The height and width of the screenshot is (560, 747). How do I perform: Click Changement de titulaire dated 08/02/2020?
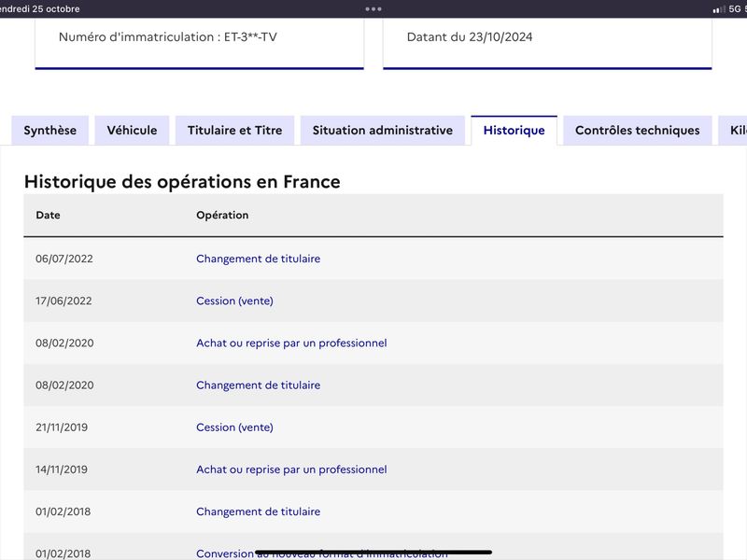(259, 385)
